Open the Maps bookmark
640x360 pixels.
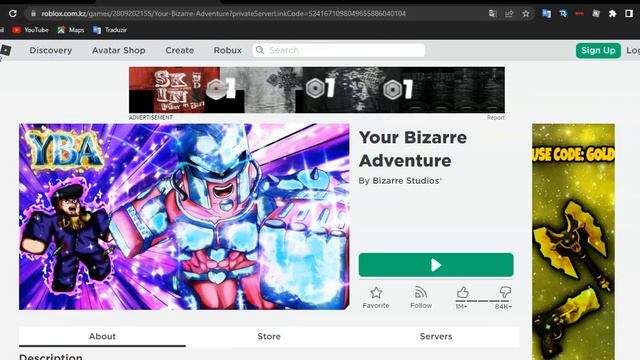tap(71, 30)
